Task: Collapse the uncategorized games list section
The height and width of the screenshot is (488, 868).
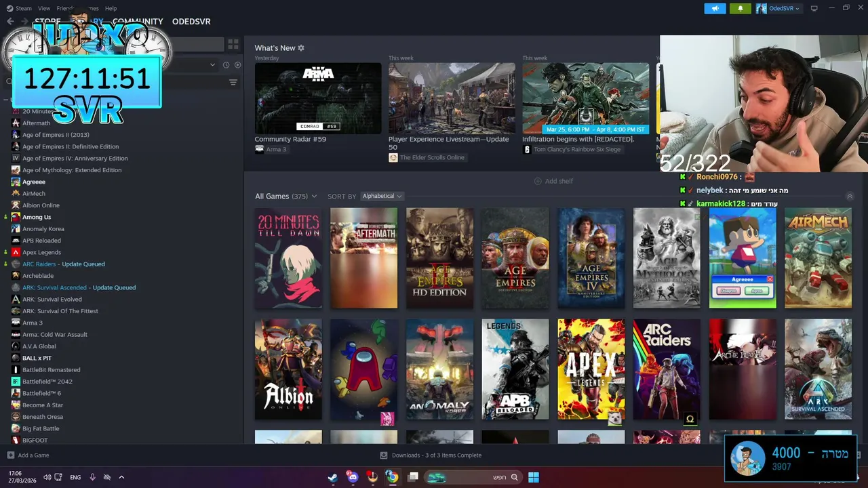Action: coord(6,100)
